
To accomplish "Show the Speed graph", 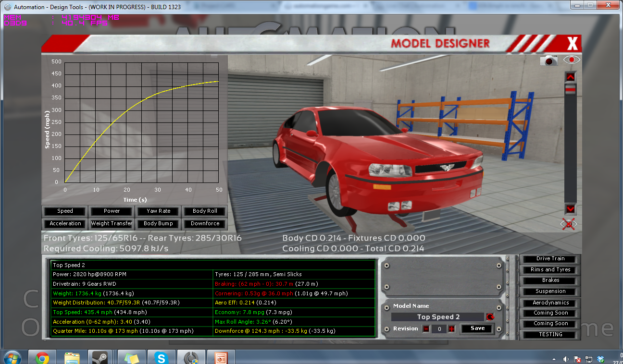I will pos(65,211).
